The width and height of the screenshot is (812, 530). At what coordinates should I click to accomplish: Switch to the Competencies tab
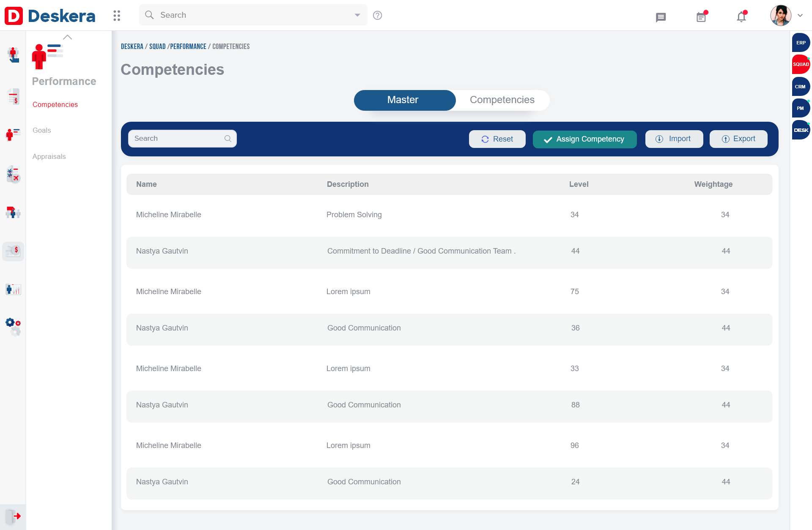502,100
